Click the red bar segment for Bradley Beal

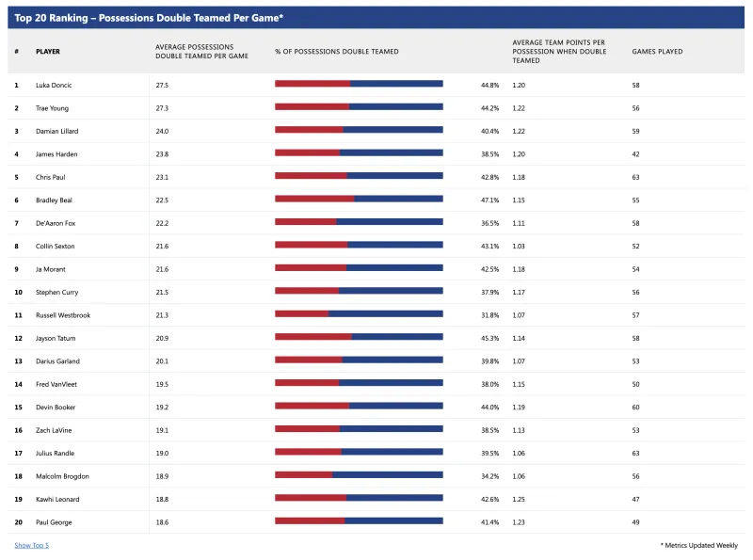coord(314,199)
